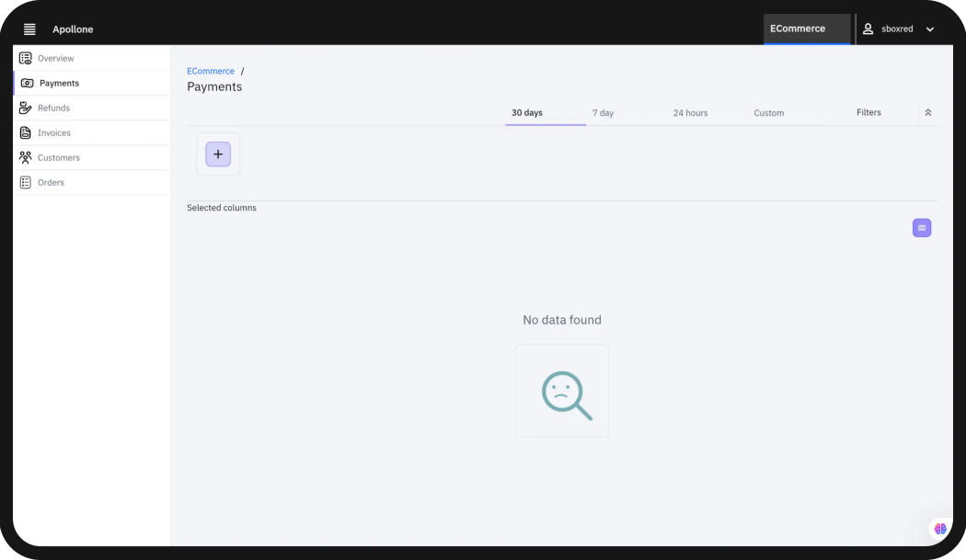Open Orders using its list icon
The height and width of the screenshot is (560, 966).
[25, 182]
